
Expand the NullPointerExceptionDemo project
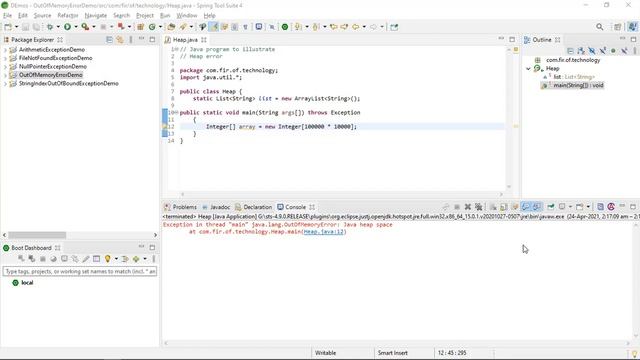tap(5, 67)
